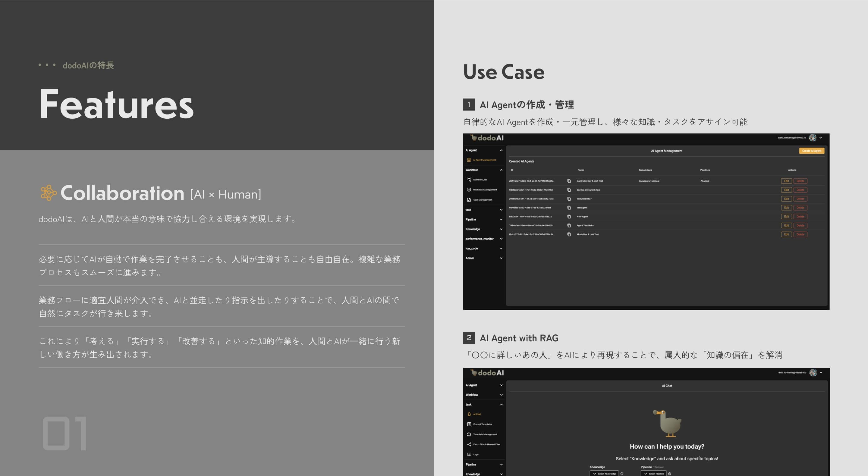Click the Fetch Github Newest Files share icon
The image size is (868, 476).
[469, 445]
